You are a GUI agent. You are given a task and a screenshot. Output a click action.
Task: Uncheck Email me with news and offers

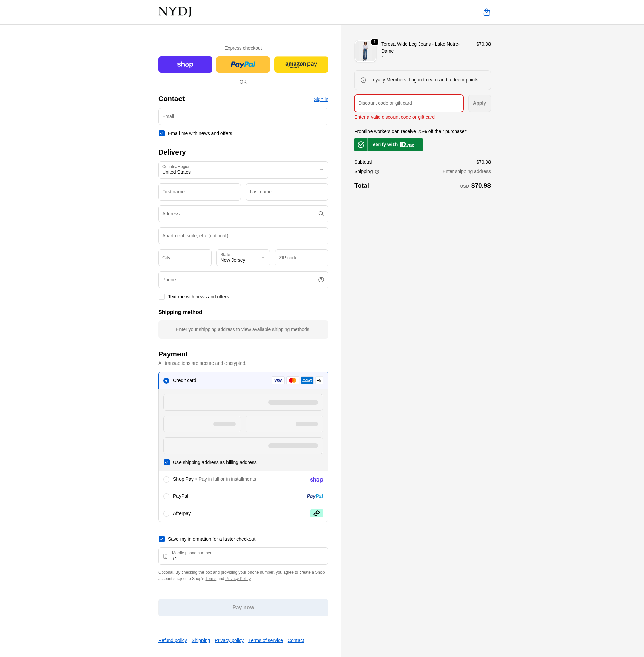click(x=162, y=133)
